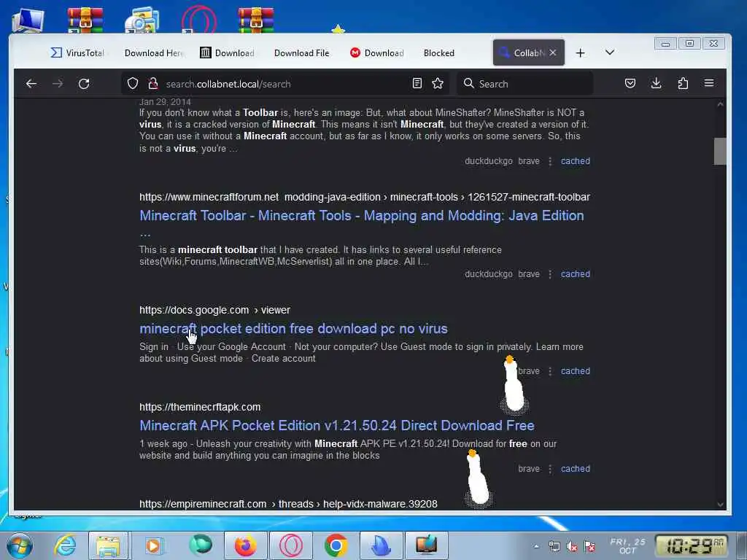Image resolution: width=747 pixels, height=560 pixels.
Task: Show hidden system tray icons arrow
Action: pyautogui.click(x=536, y=547)
